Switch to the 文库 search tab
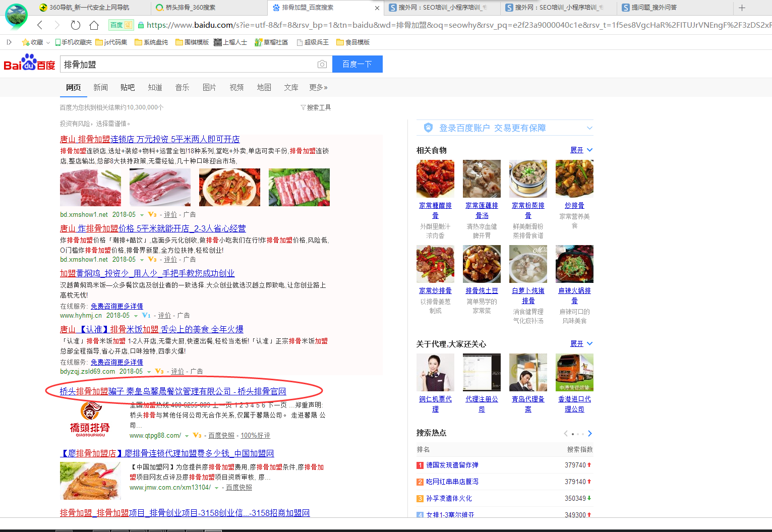 (291, 88)
